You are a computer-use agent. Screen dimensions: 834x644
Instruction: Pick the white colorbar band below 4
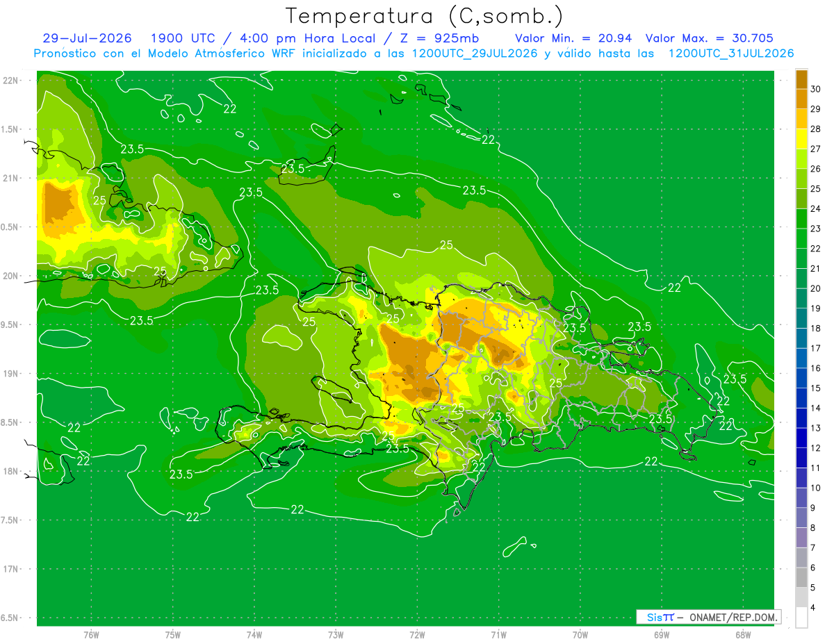[801, 618]
